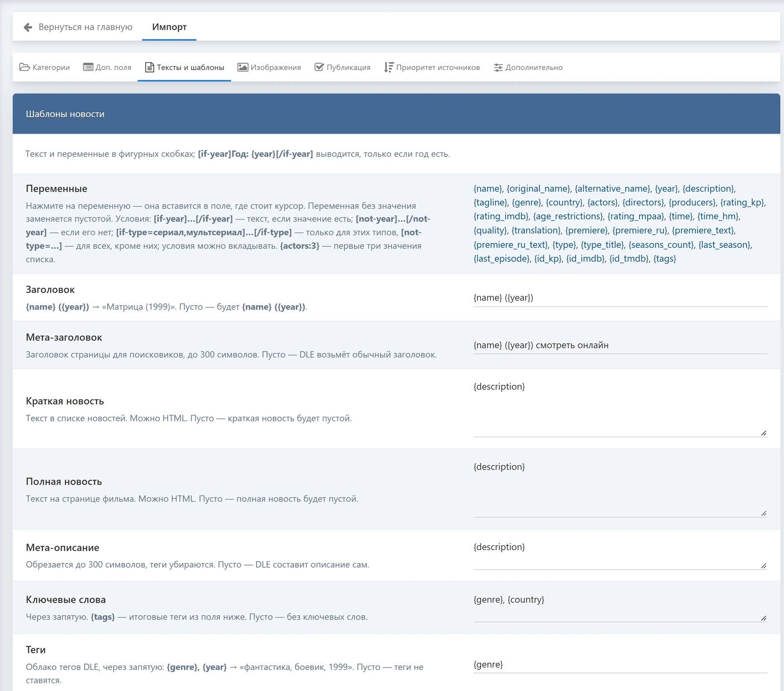Image resolution: width=784 pixels, height=691 pixels.
Task: Click the Шаблоны новости section header
Action: point(396,114)
